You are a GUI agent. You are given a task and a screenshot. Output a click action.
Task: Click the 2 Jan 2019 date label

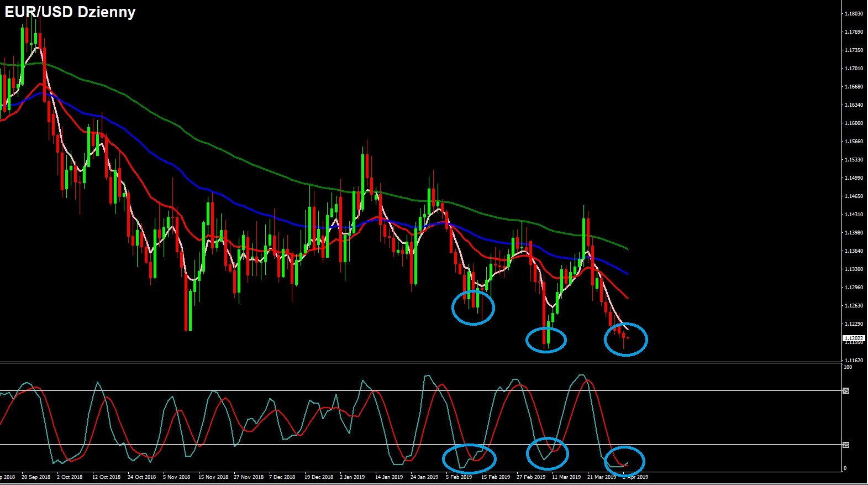352,477
